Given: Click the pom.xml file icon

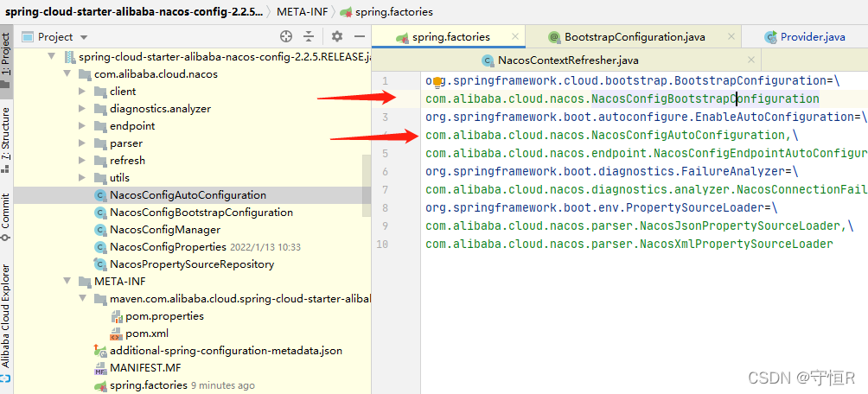Looking at the screenshot, I should (x=116, y=334).
